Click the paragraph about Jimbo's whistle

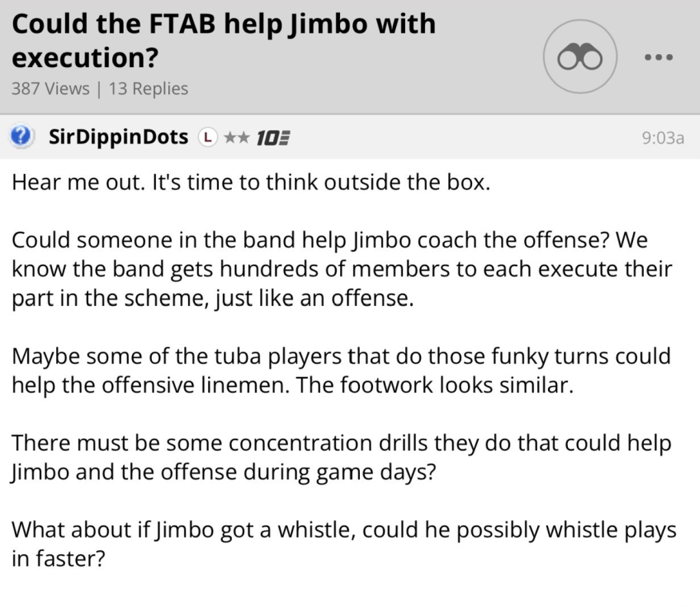click(x=342, y=544)
